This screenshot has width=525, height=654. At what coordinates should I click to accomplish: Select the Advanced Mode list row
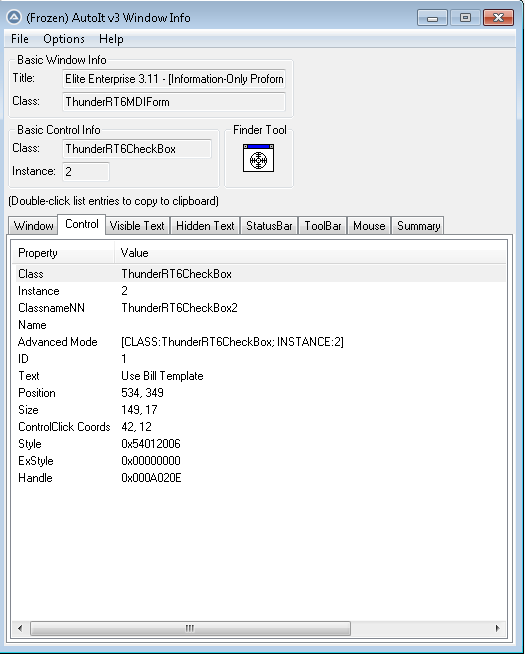coord(259,342)
